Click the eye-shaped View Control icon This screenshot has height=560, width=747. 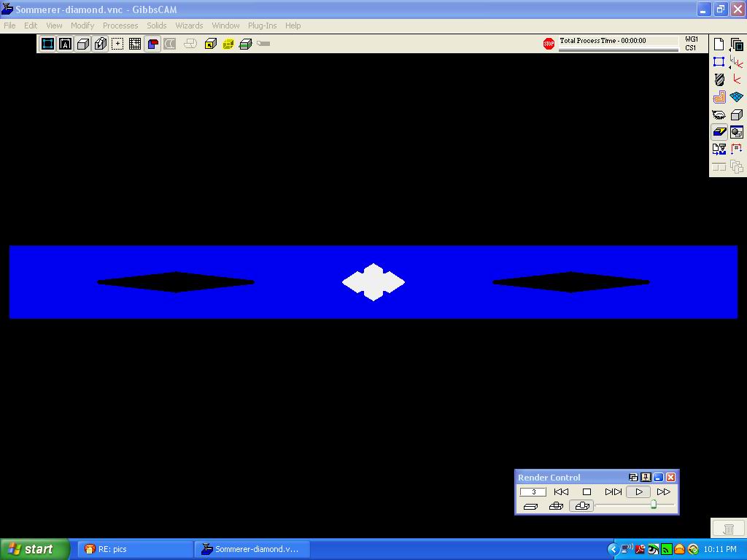point(719,115)
